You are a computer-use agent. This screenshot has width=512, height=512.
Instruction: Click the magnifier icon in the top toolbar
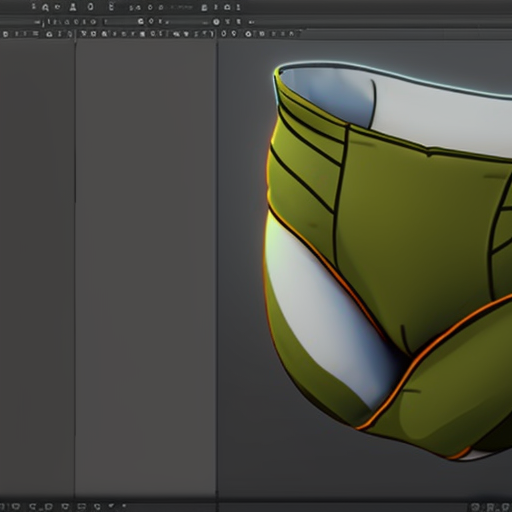point(45,8)
